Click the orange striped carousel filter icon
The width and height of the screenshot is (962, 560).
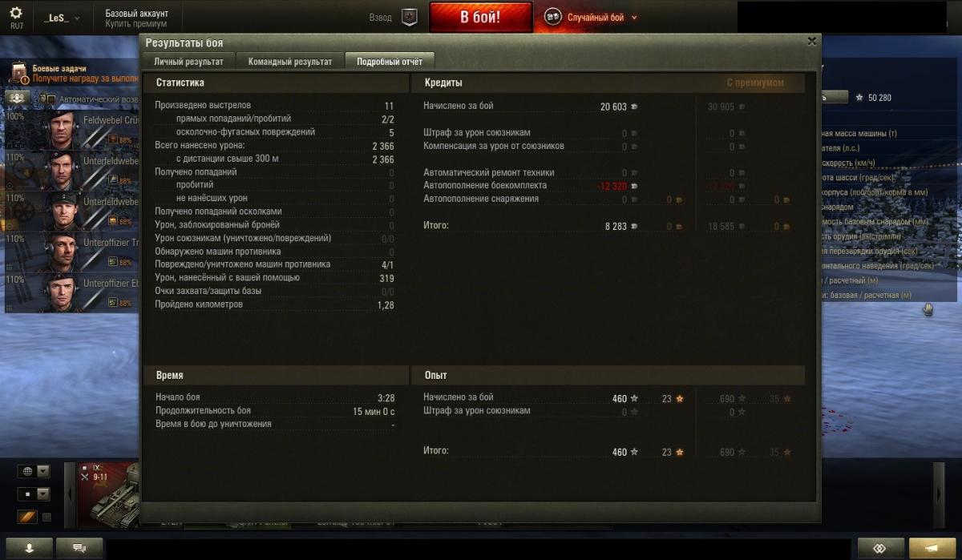coord(26,518)
